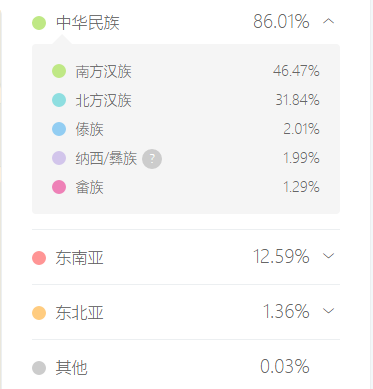Image resolution: width=373 pixels, height=389 pixels.
Task: Click the blue dot beside 傣族
Action: (x=59, y=129)
